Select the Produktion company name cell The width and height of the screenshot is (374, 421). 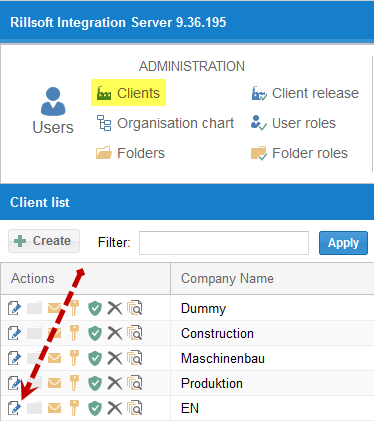[272, 383]
